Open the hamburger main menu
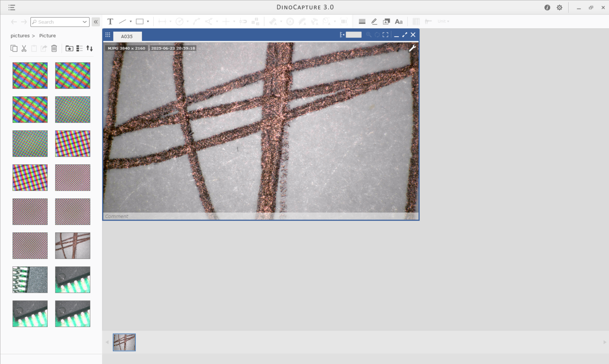609x364 pixels. (x=12, y=7)
